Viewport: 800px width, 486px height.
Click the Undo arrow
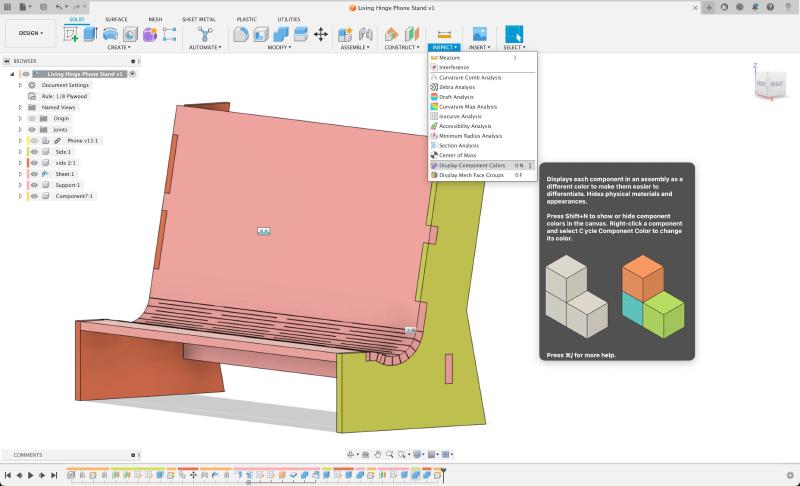point(60,7)
